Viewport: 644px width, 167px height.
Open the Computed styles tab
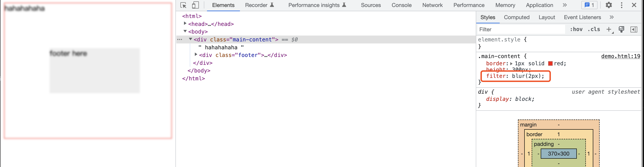pos(517,17)
